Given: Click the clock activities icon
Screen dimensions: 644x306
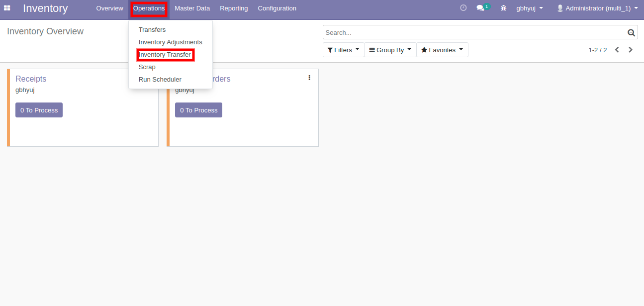Looking at the screenshot, I should [463, 8].
